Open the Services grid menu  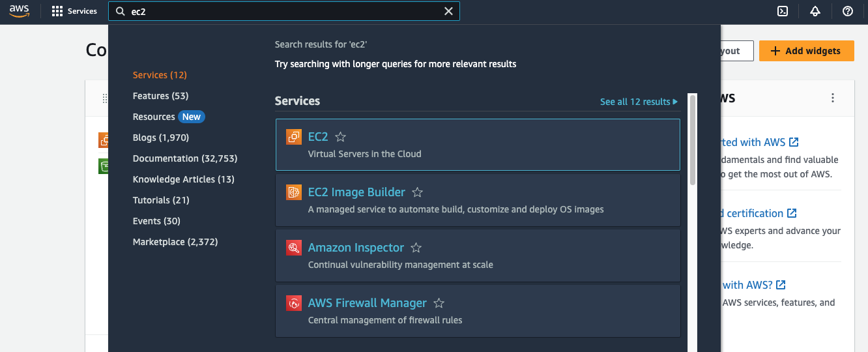coord(74,11)
